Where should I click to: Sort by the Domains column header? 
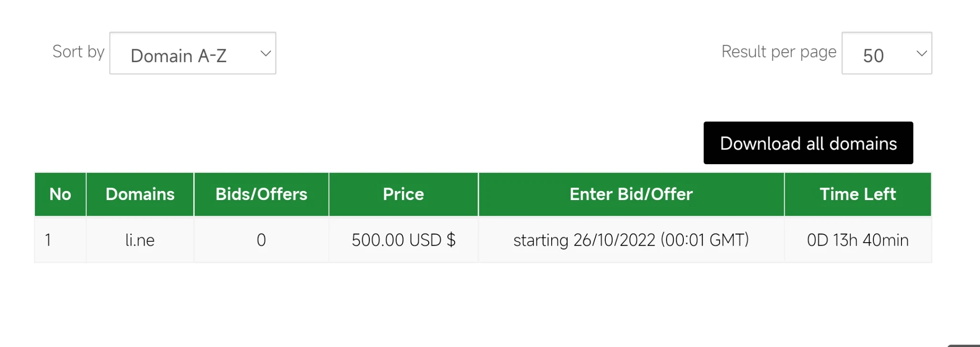140,194
